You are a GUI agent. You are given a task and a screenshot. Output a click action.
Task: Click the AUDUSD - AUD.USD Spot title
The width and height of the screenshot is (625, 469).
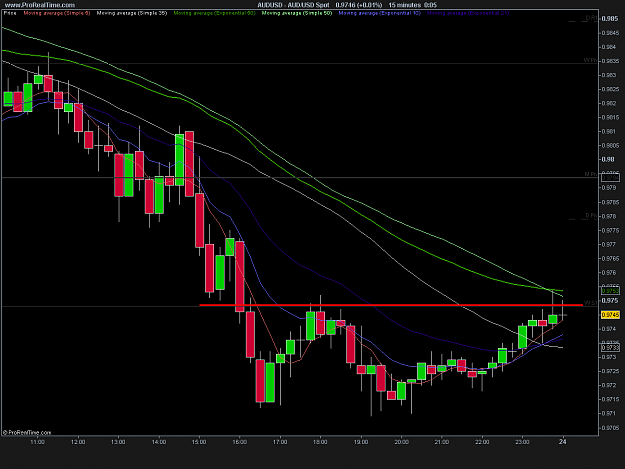pyautogui.click(x=293, y=5)
